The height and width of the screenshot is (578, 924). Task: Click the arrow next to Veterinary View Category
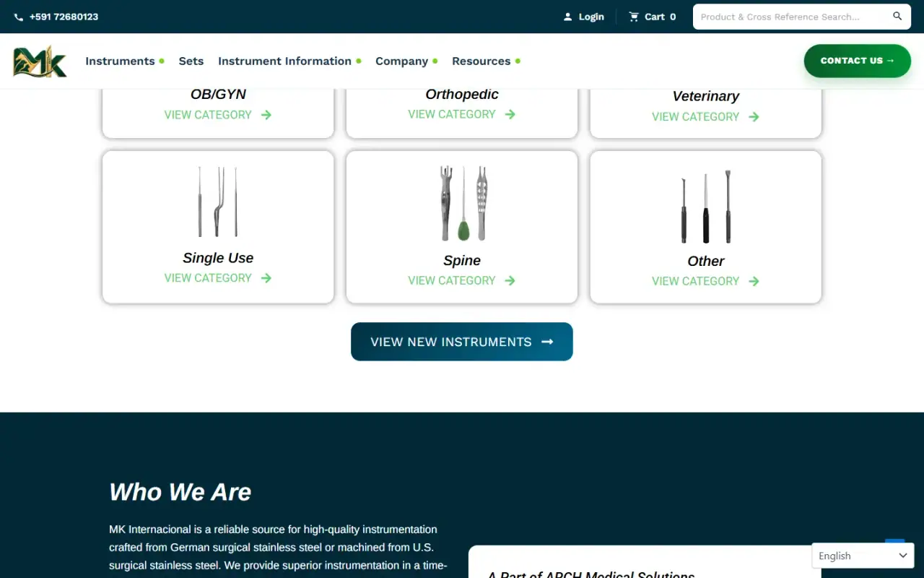click(754, 117)
